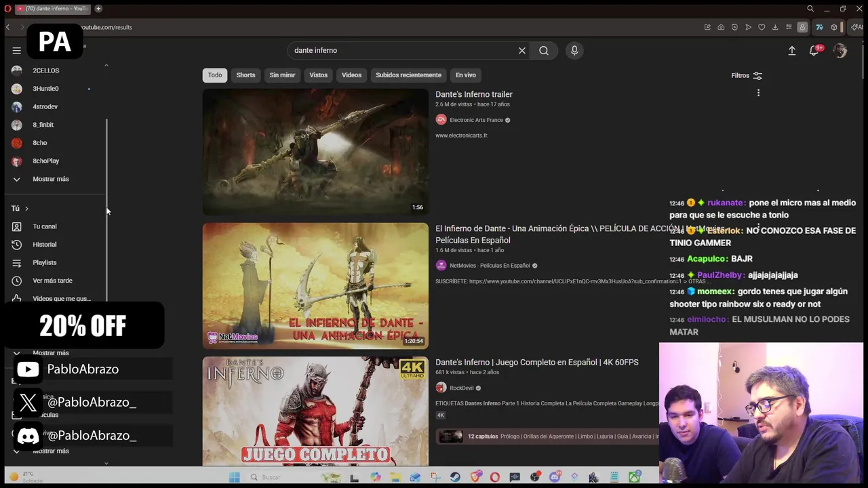Select the Todo filter chip
The height and width of the screenshot is (488, 868).
[x=215, y=75]
